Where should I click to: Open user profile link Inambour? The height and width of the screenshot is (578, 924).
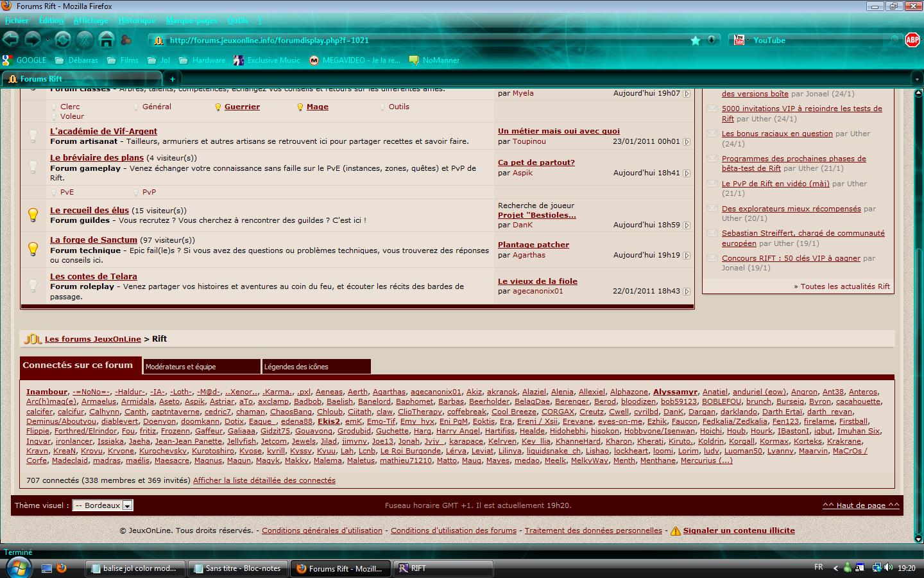pyautogui.click(x=47, y=392)
